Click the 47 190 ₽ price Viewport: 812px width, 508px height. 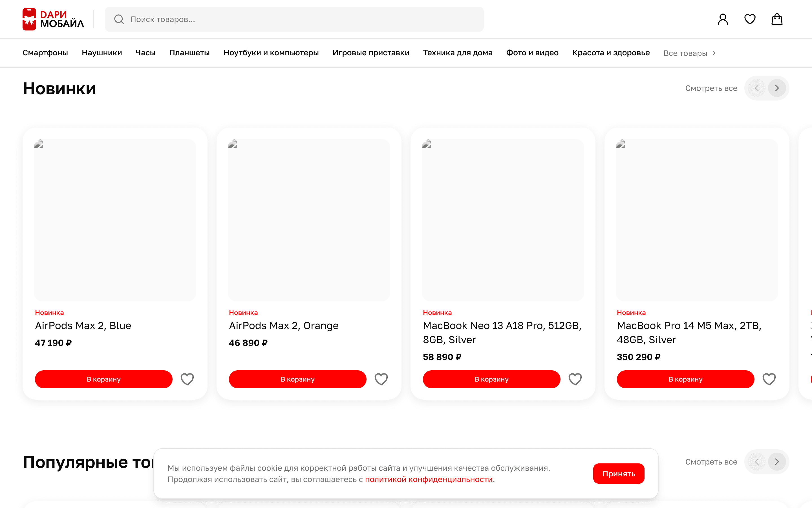53,343
